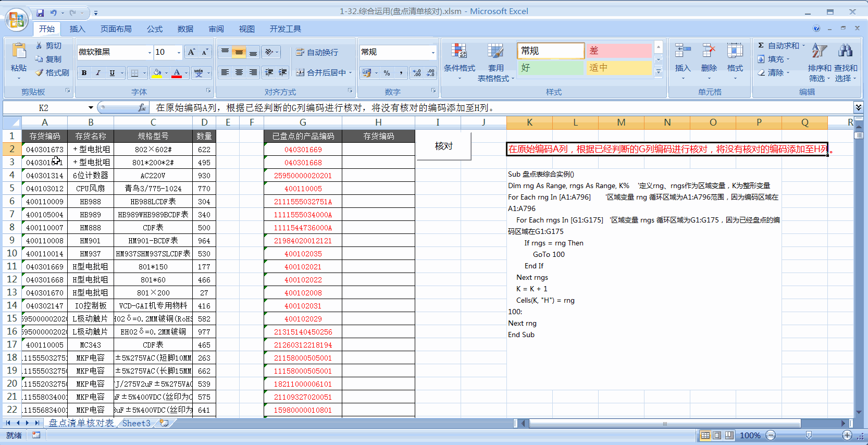Switch to the Sheet3 worksheet tab
The height and width of the screenshot is (445, 868).
(x=137, y=423)
